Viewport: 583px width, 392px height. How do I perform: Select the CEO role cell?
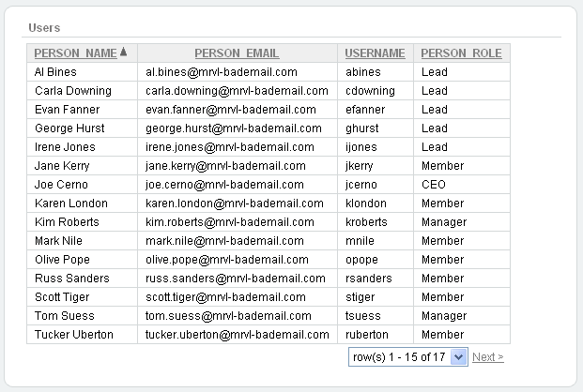[x=434, y=185]
